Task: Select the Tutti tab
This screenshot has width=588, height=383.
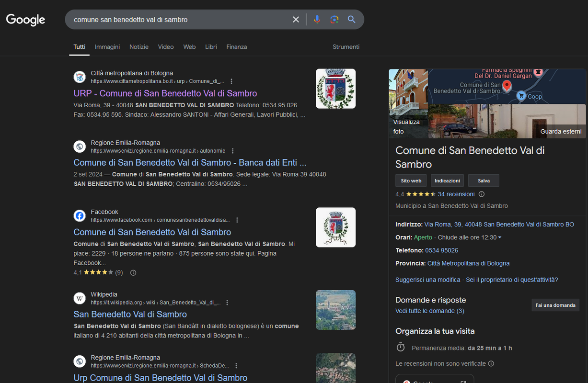Action: (x=80, y=47)
